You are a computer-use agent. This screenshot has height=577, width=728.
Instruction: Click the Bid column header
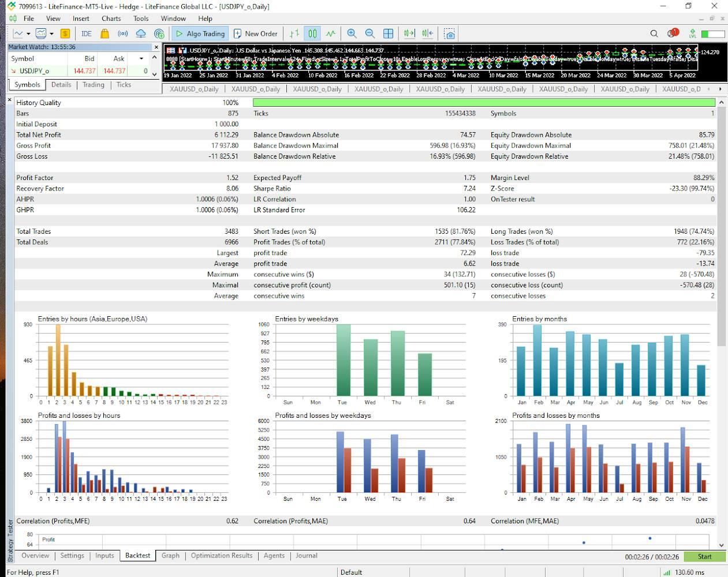click(x=89, y=58)
